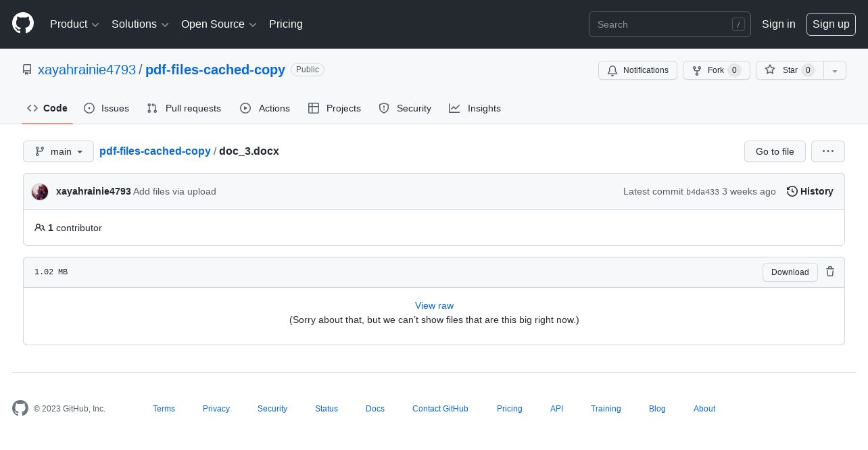Switch to the Code tab

[47, 108]
